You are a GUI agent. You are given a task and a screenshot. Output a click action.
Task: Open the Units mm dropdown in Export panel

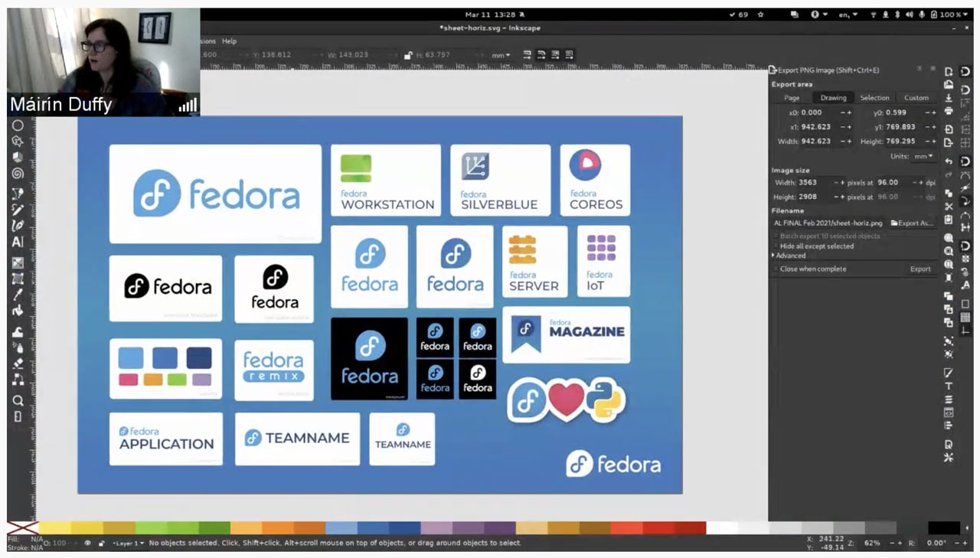923,156
